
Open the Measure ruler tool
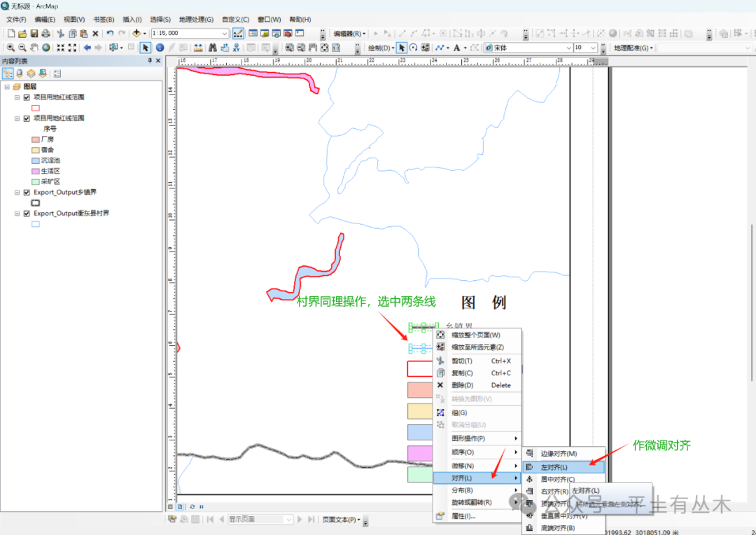point(197,48)
